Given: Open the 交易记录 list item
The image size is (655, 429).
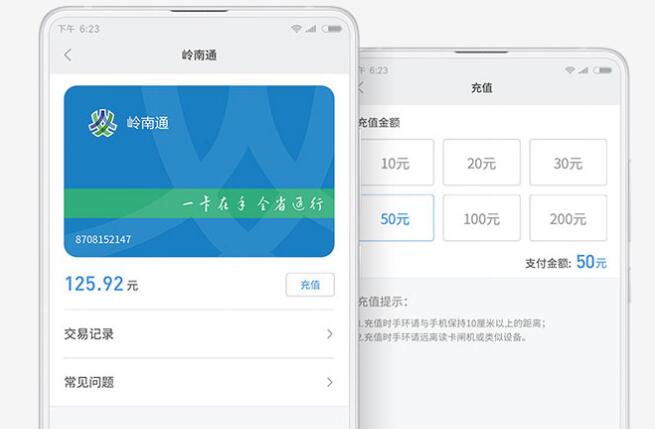Looking at the screenshot, I should (x=199, y=334).
